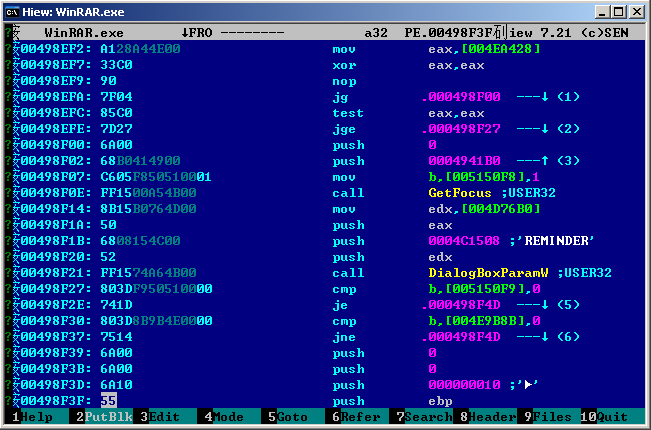The width and height of the screenshot is (651, 430).
Task: Click the nop instruction mnemonic
Action: click(344, 81)
